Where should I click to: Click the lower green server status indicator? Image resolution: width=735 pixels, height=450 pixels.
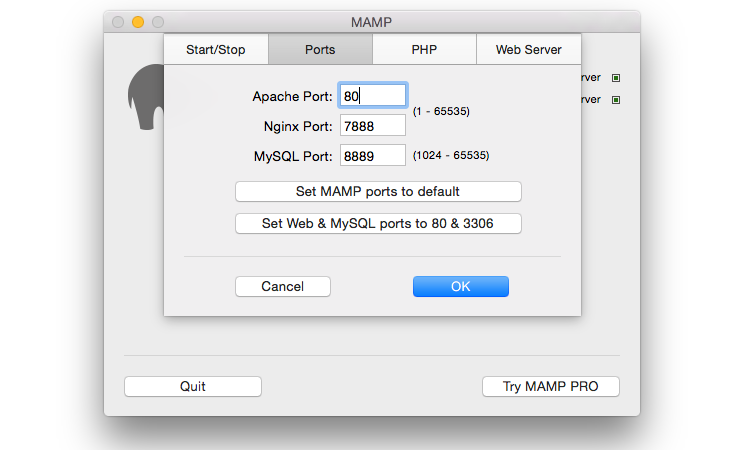pos(616,100)
